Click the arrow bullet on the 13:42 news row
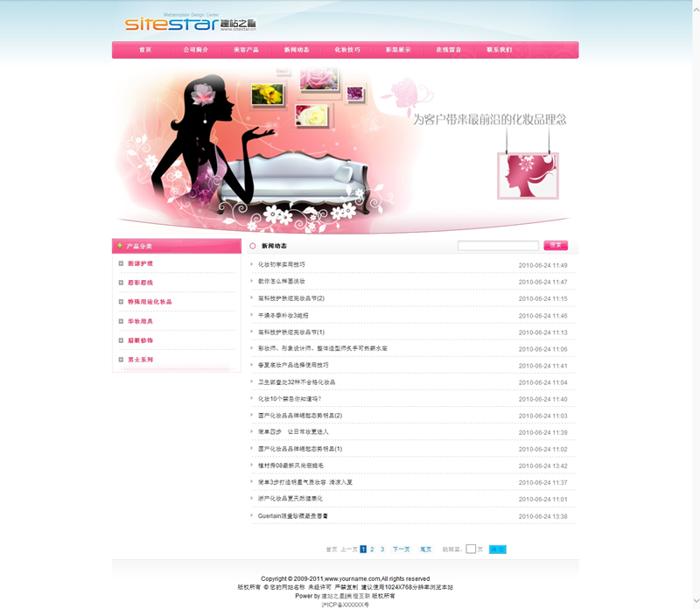Screen dimensions: 700x609 coord(252,465)
